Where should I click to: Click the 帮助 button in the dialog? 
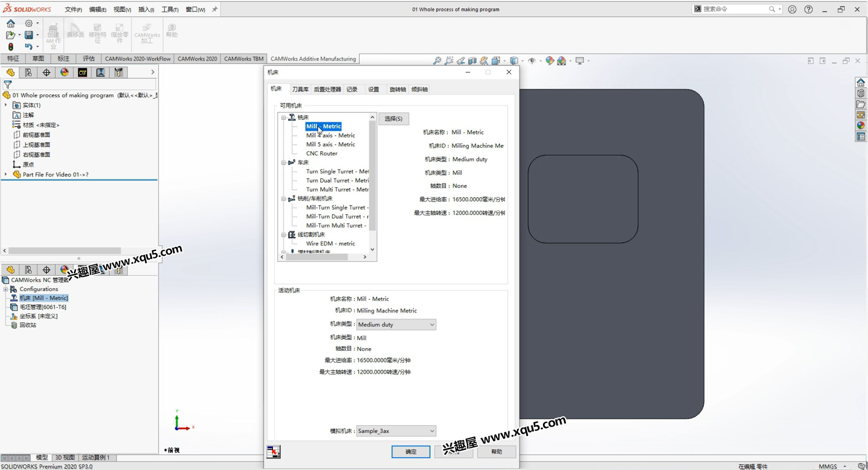(496, 452)
